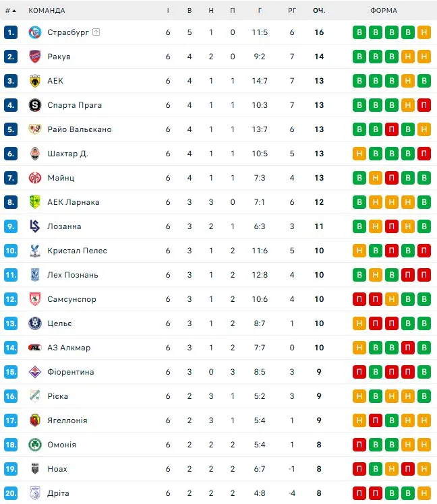Click the АЗ Алкмар logo
The height and width of the screenshot is (504, 437).
pyautogui.click(x=35, y=348)
